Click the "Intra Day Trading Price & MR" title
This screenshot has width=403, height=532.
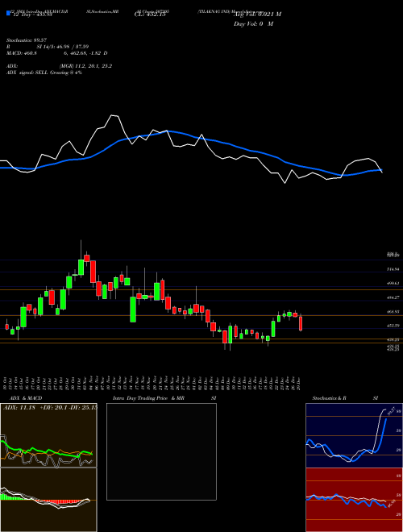click(149, 398)
